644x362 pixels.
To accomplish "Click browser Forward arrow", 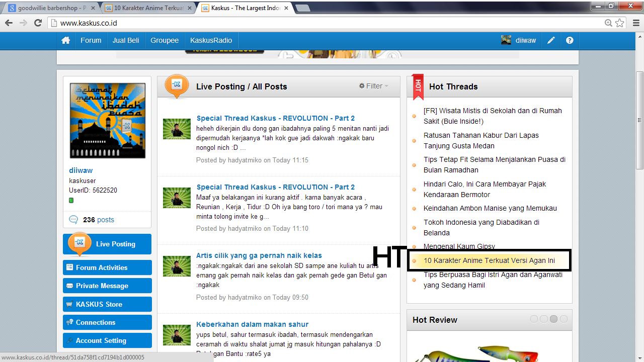I will pyautogui.click(x=23, y=23).
